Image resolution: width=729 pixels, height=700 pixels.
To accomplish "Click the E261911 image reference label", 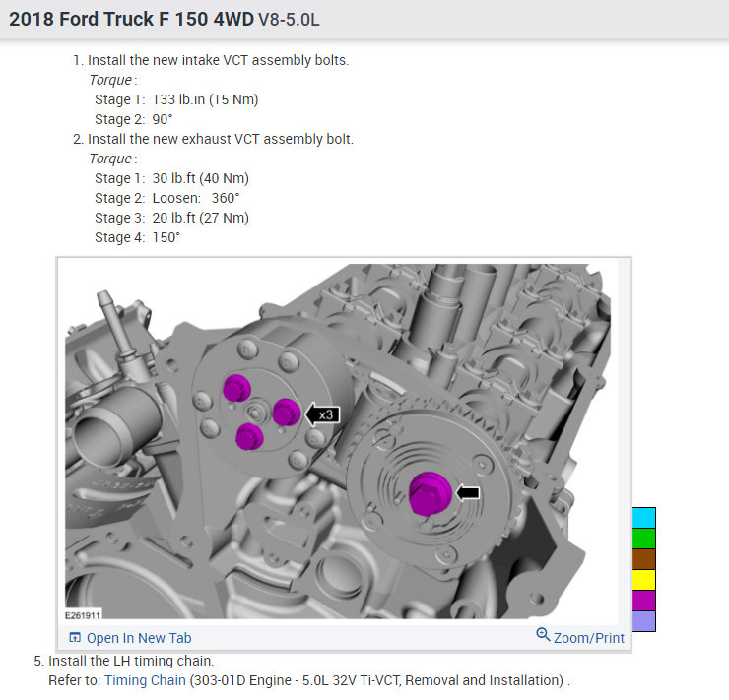I will tap(83, 615).
